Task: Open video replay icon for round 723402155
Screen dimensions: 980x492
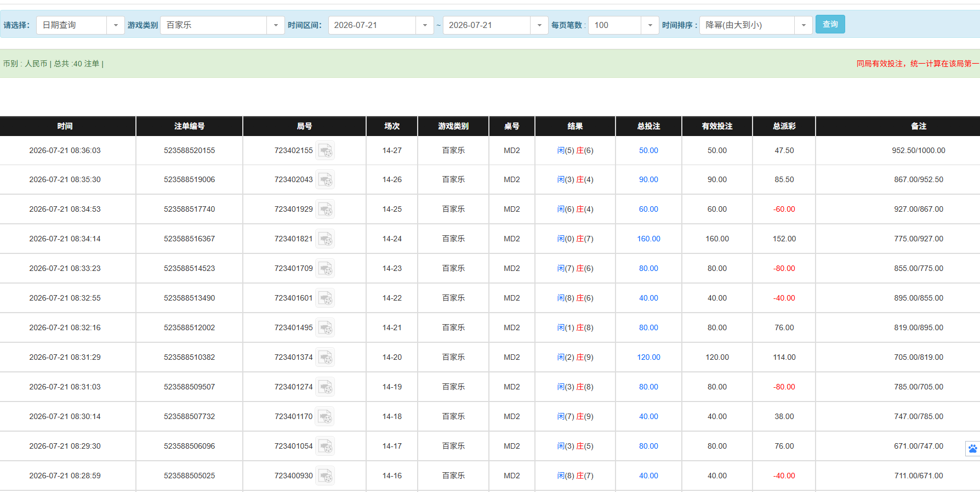Action: (325, 150)
